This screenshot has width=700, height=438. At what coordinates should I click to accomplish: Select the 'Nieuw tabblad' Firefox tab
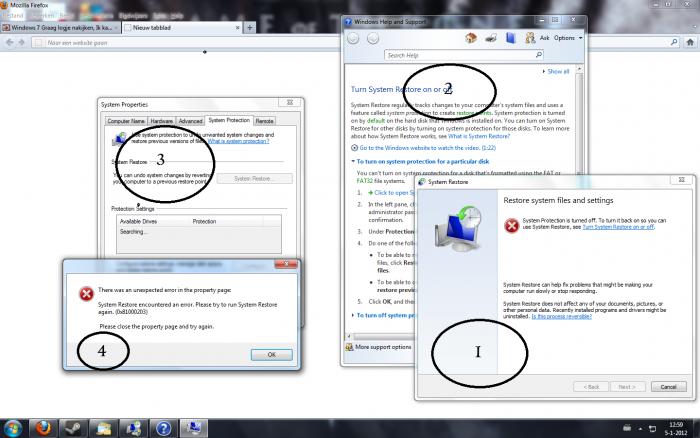click(182, 28)
